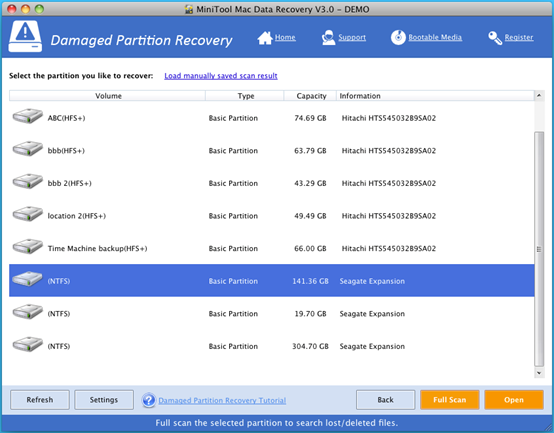Image resolution: width=554 pixels, height=433 pixels.
Task: Click the Support person icon
Action: pos(329,37)
